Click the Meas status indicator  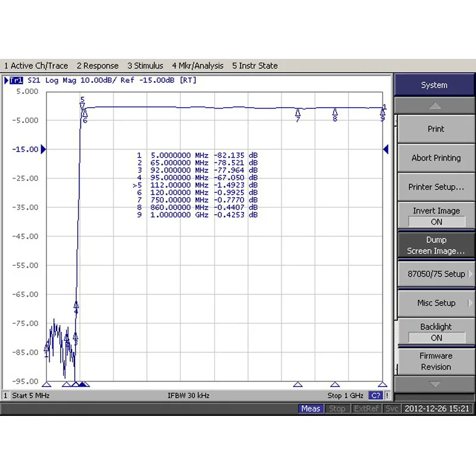(311, 409)
